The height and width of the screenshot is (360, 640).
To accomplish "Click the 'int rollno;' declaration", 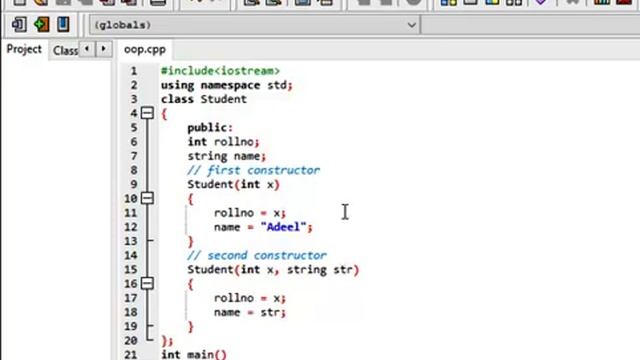I will click(223, 142).
